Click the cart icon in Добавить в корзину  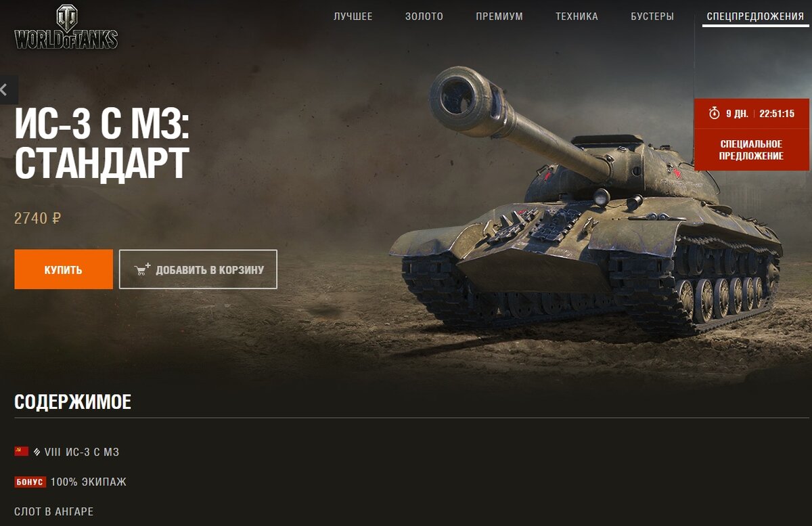(143, 269)
